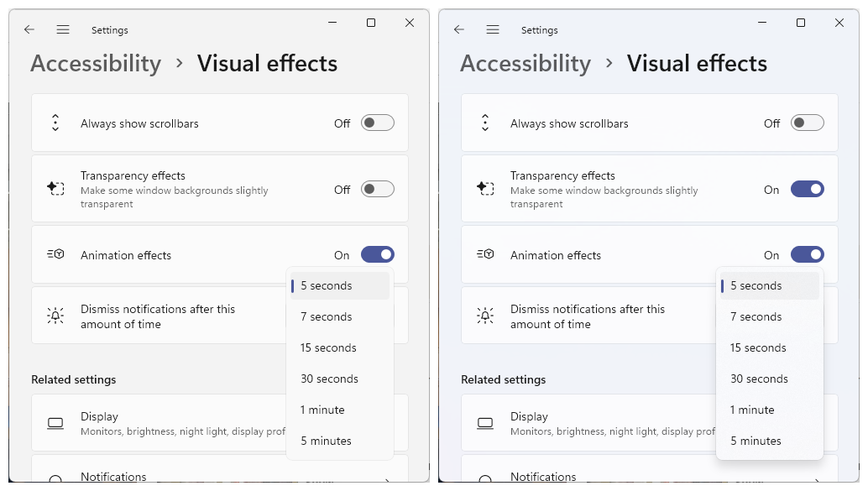Click the back arrow in Settings
868x491 pixels.
point(29,29)
